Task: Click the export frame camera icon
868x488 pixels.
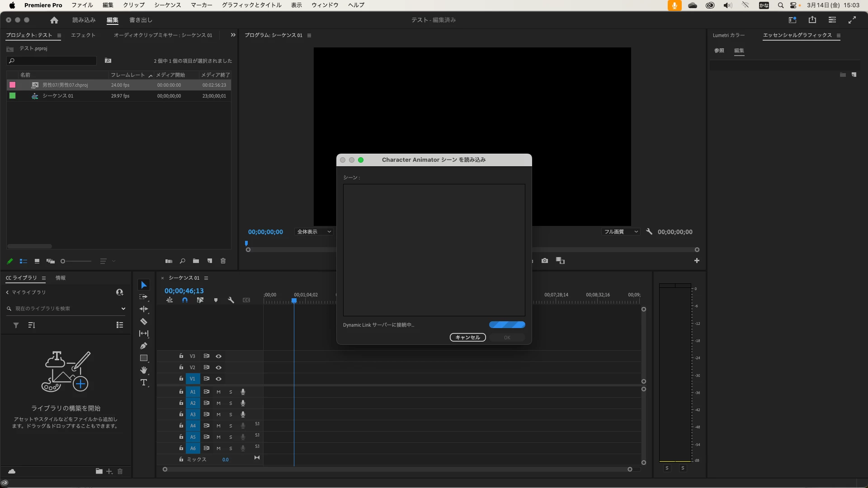Action: click(545, 261)
